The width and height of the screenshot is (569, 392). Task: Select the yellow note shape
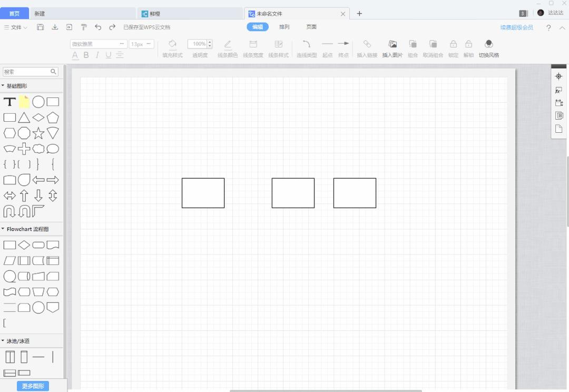(x=24, y=102)
